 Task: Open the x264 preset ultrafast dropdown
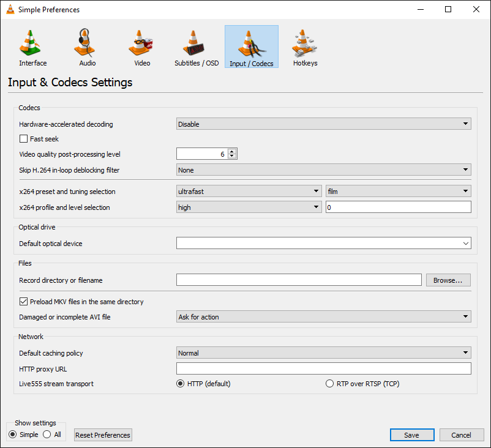[x=249, y=192]
